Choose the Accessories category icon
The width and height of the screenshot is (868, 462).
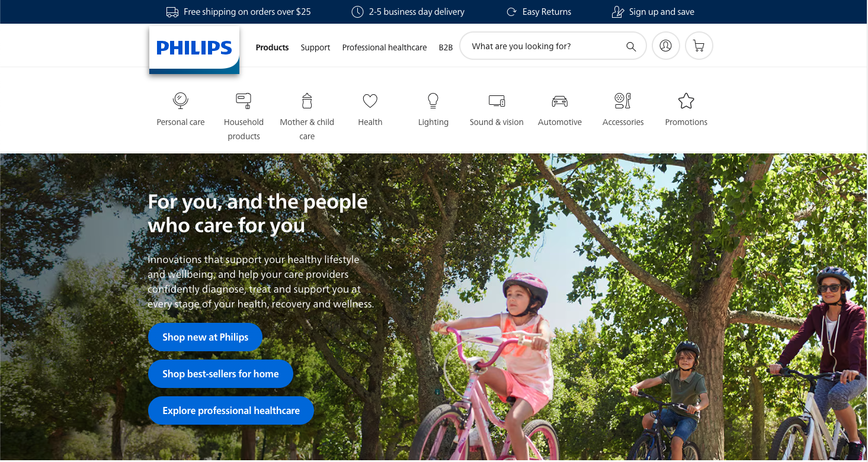pos(623,101)
